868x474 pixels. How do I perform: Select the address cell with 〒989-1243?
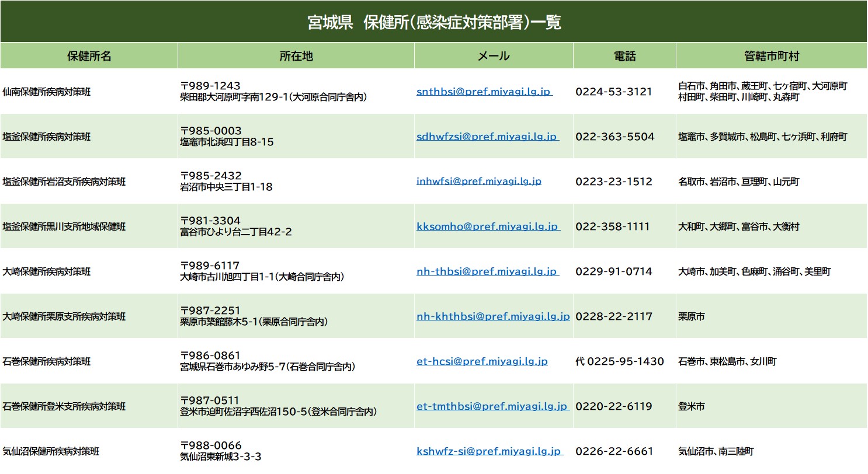click(x=296, y=92)
